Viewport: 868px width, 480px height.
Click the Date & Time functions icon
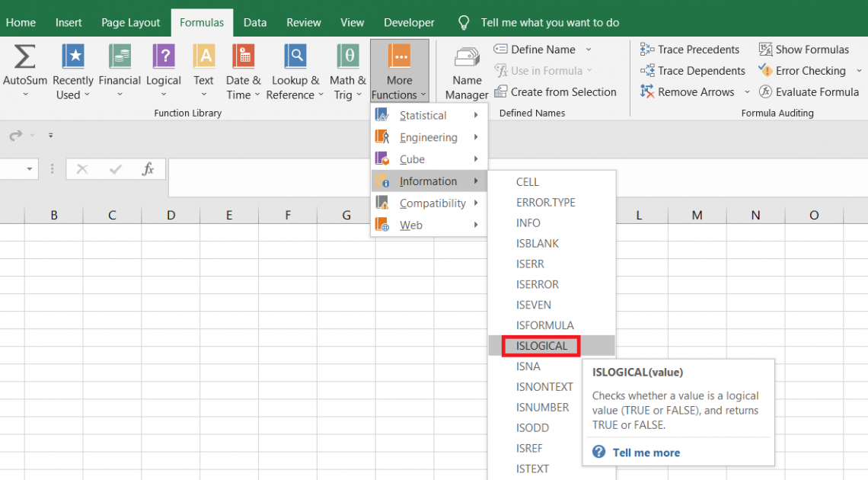click(x=243, y=57)
